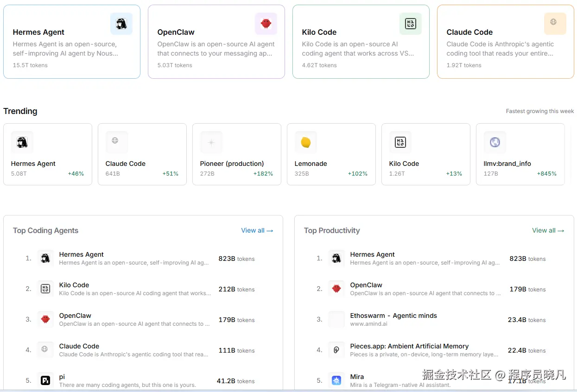Click 212B tokens for Kilo Code
Screen dimensions: 577x392
click(x=236, y=289)
